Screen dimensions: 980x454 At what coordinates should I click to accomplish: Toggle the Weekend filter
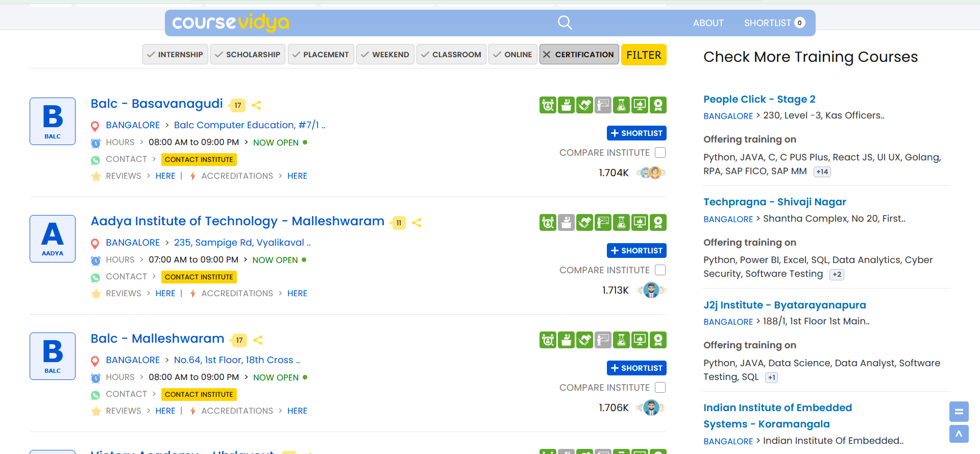coord(385,55)
